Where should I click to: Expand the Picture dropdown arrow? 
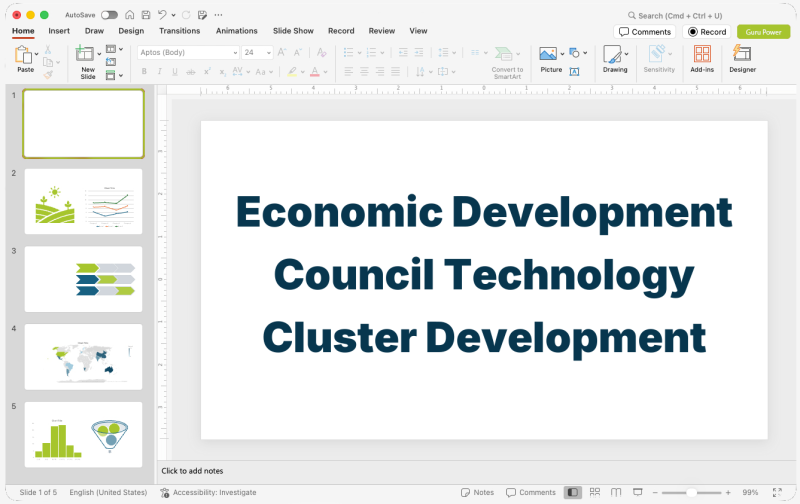click(x=562, y=54)
